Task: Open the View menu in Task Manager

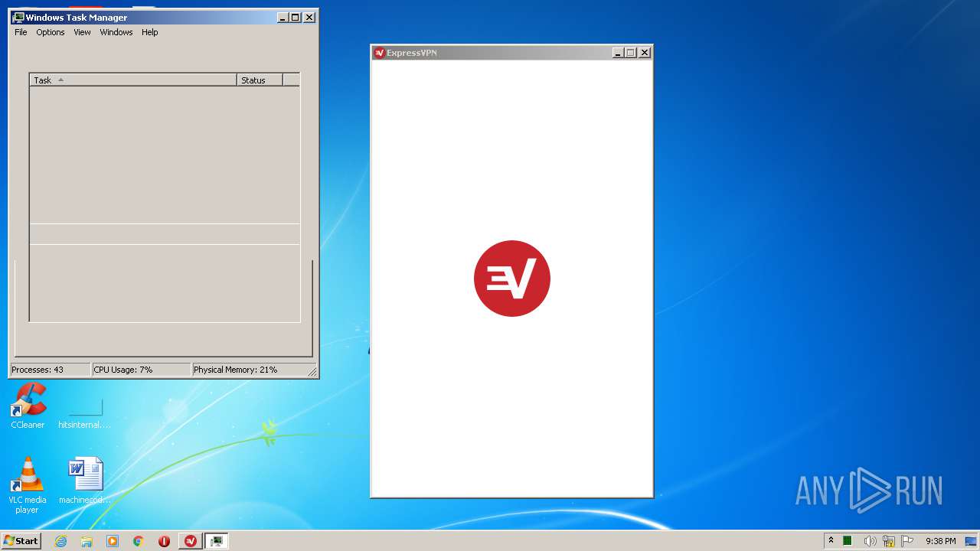Action: [x=82, y=32]
